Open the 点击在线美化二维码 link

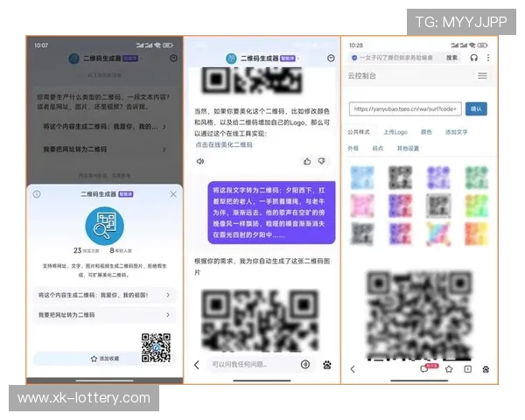coord(224,145)
